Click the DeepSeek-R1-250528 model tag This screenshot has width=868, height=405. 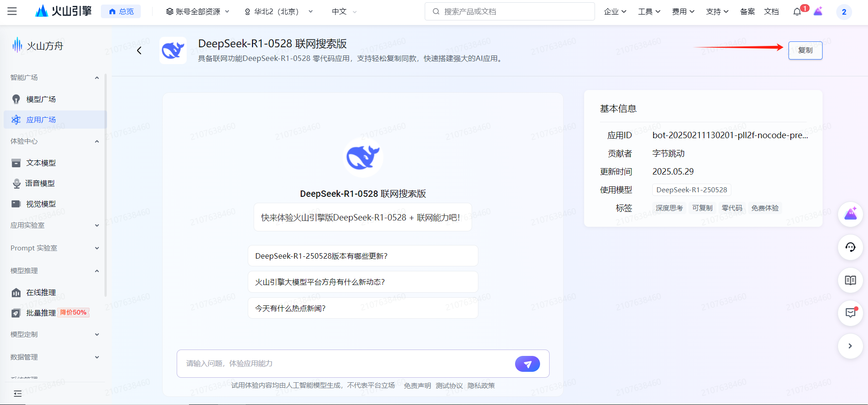tap(692, 190)
